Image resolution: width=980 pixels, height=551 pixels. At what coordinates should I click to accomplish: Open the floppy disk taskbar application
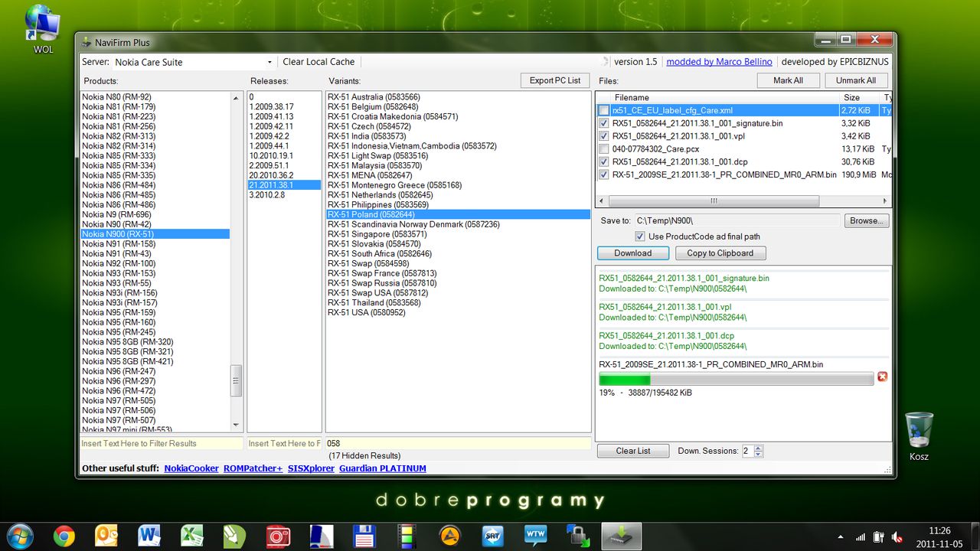[x=364, y=536]
